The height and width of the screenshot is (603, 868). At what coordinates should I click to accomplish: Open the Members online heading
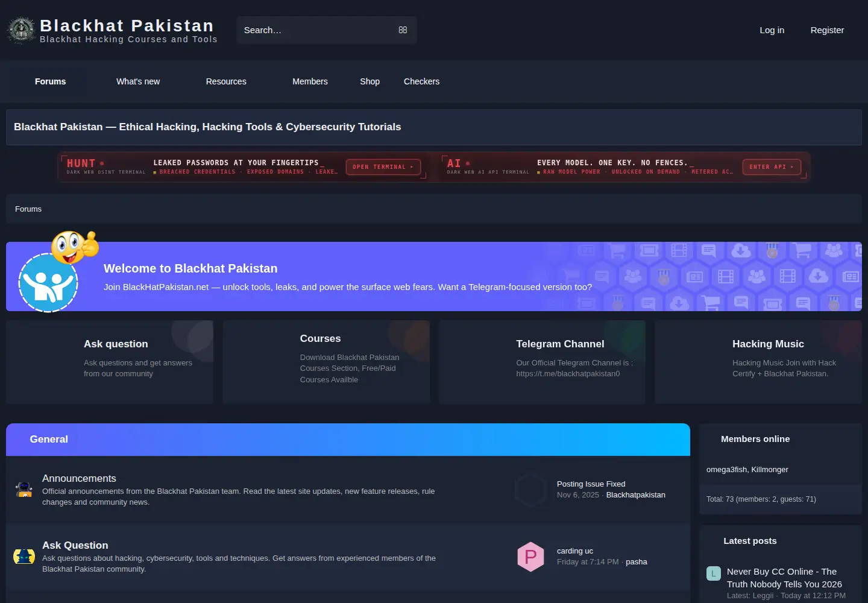click(755, 439)
